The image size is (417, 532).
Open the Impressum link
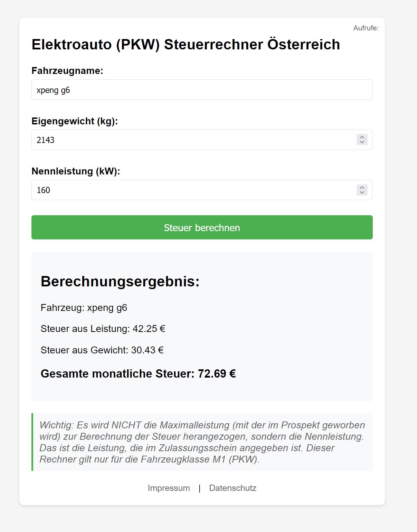pos(169,488)
